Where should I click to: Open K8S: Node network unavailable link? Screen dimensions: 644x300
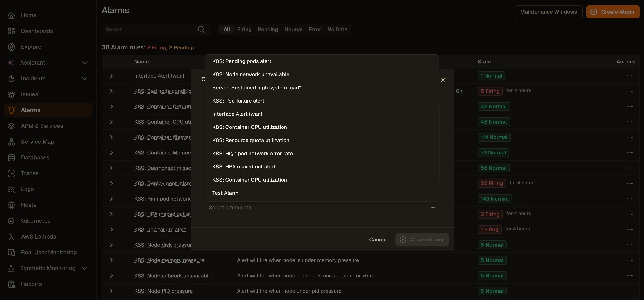point(172,275)
